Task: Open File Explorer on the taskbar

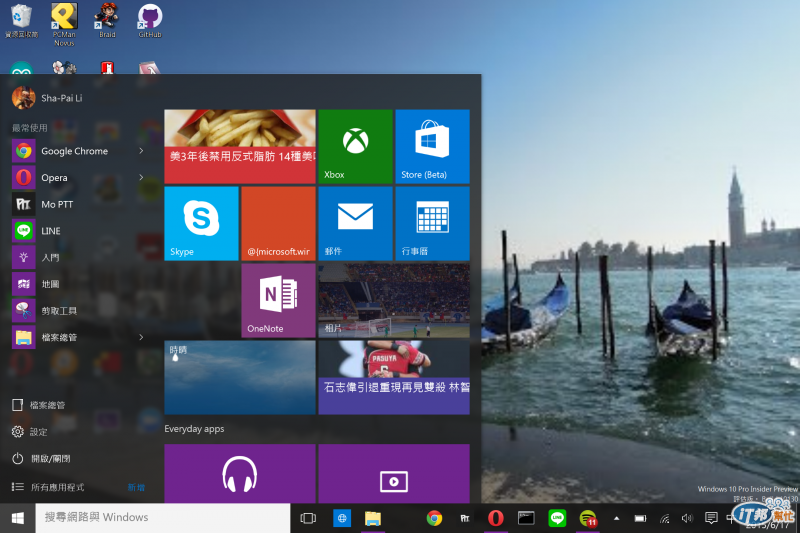Action: click(x=373, y=518)
